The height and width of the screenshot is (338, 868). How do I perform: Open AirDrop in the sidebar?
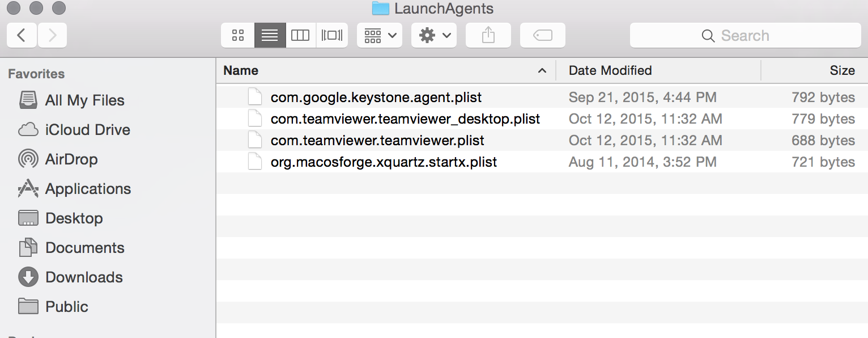coord(71,159)
